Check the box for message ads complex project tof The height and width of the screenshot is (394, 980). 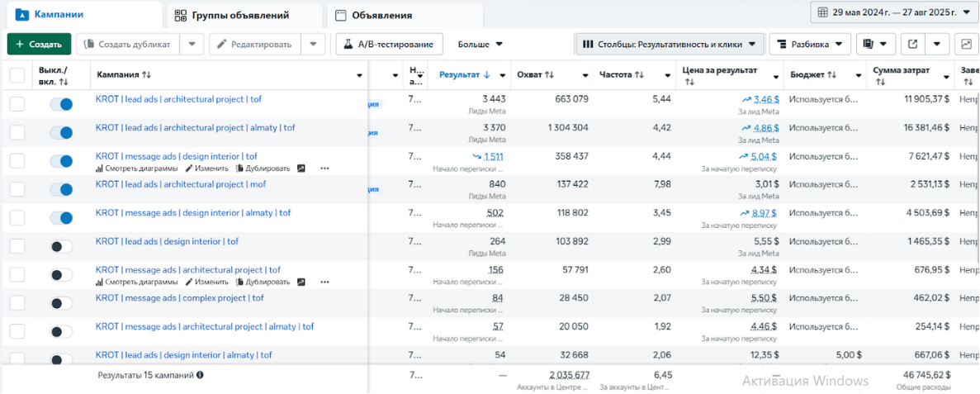17,303
